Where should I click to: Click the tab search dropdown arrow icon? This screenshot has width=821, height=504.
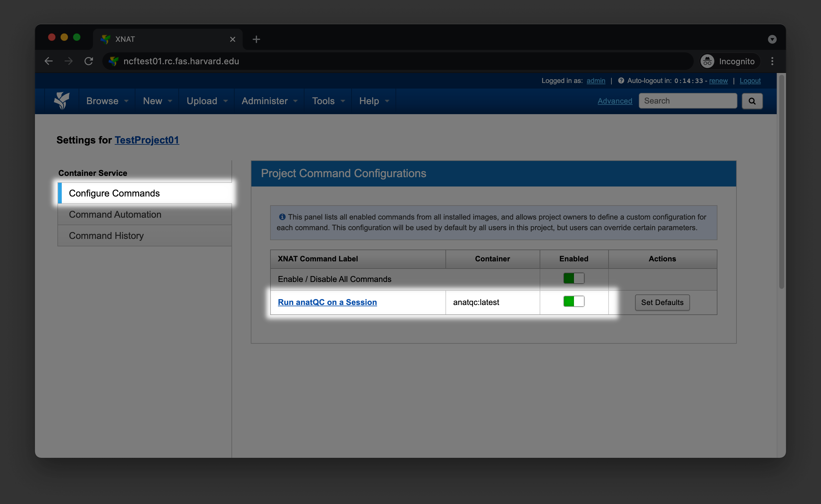pyautogui.click(x=772, y=39)
